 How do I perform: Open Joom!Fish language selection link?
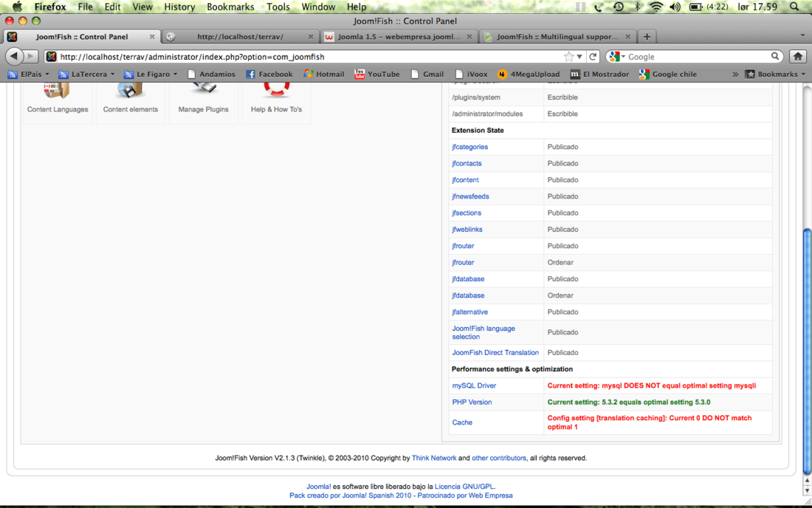click(484, 332)
